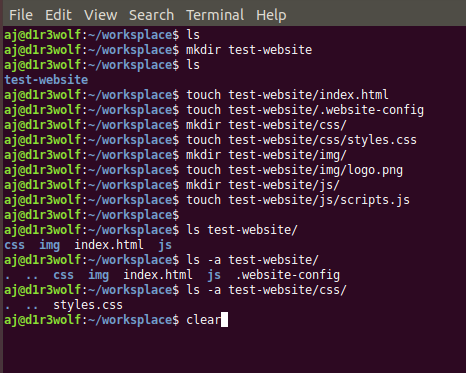This screenshot has height=373, width=466.
Task: Click 'mkdir test-website/js/' command text
Action: [263, 185]
